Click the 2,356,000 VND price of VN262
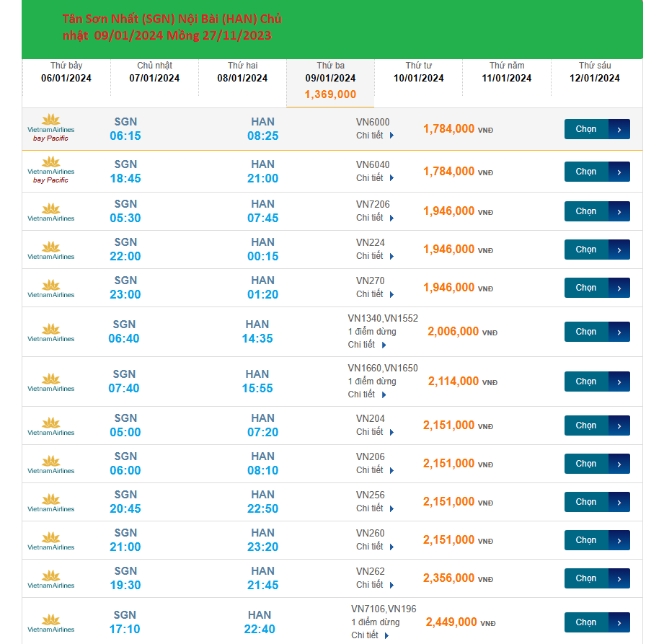The height and width of the screenshot is (644, 646). point(448,578)
